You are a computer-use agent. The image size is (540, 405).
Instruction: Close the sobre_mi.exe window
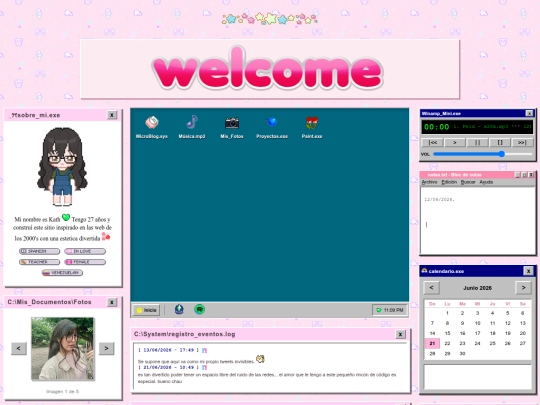(112, 115)
